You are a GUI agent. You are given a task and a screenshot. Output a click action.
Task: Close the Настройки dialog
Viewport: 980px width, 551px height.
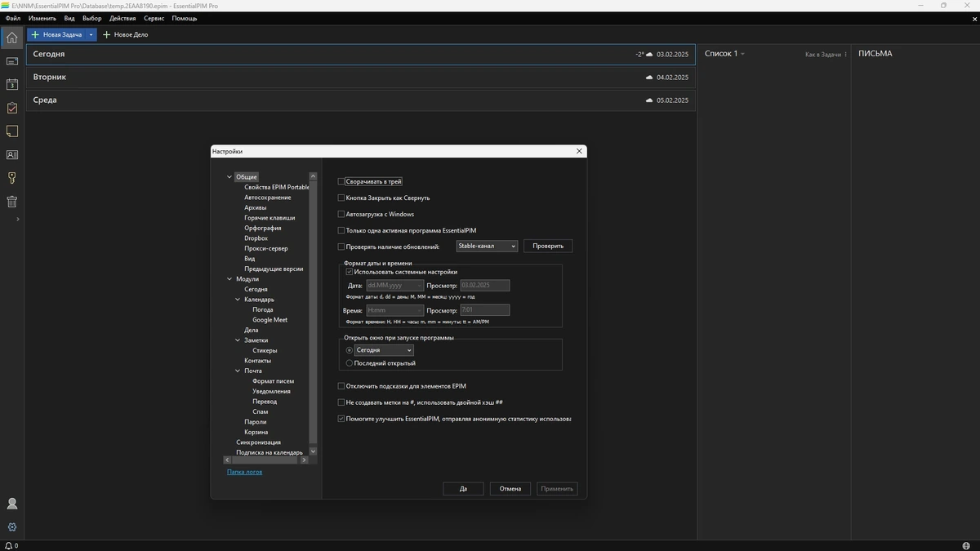[x=579, y=151]
